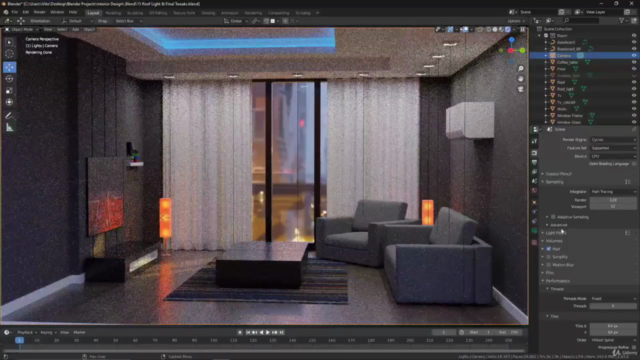The width and height of the screenshot is (640, 360).
Task: Click the Viewport samples value field
Action: [x=613, y=207]
